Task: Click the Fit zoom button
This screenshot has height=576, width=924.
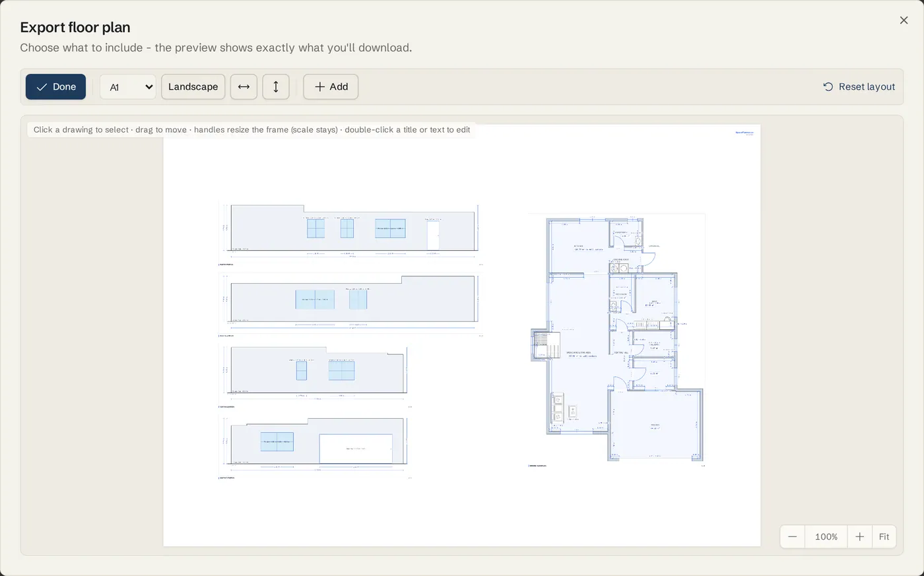Action: (x=884, y=536)
